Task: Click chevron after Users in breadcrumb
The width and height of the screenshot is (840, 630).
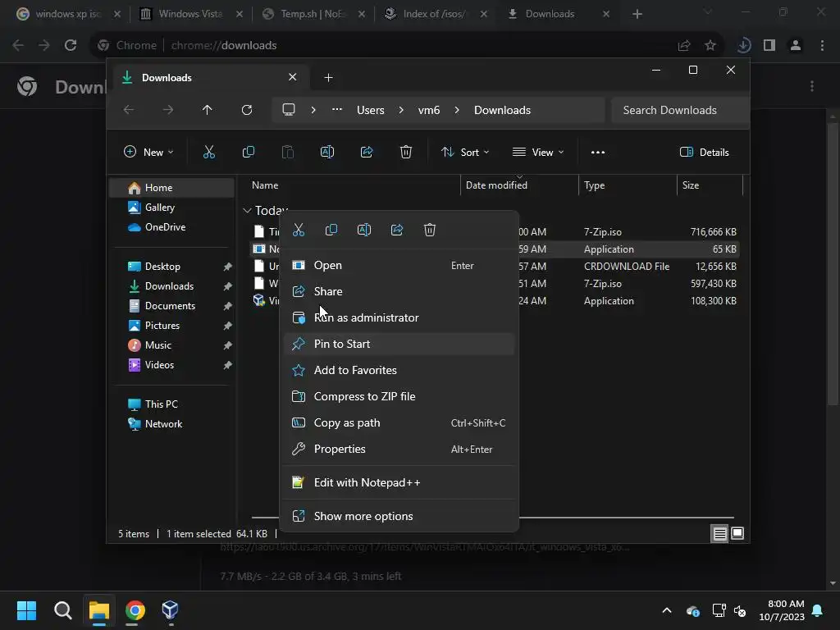Action: point(401,110)
